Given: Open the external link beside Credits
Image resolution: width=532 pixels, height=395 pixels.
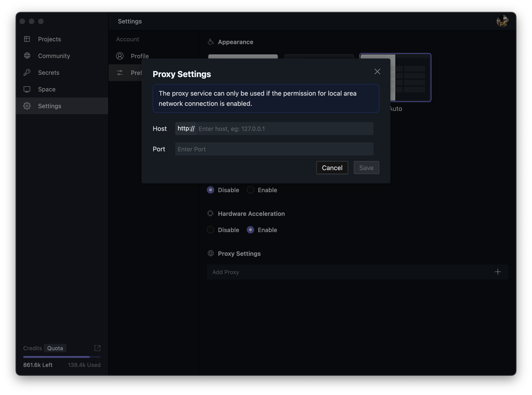Looking at the screenshot, I should 97,348.
